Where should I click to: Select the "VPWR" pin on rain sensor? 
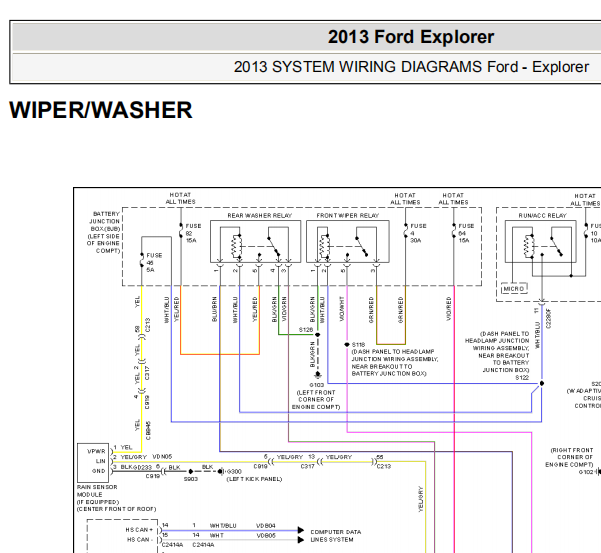[x=96, y=451]
